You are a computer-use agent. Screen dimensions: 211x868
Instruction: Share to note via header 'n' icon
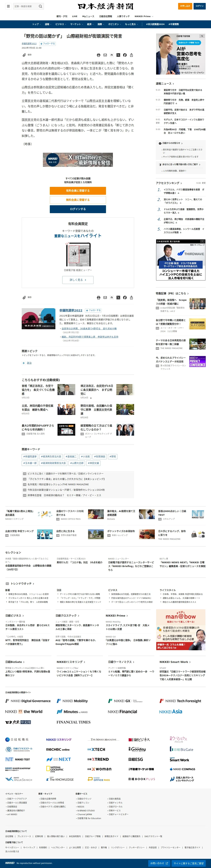[112, 55]
